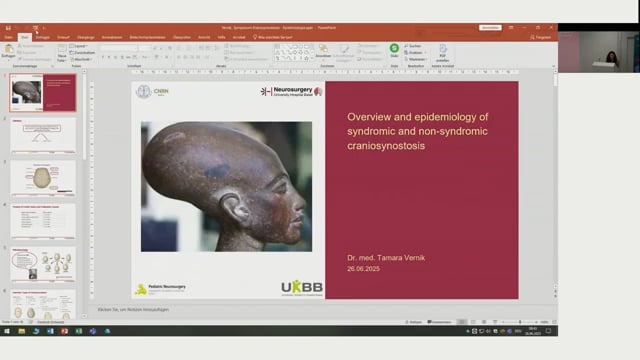This screenshot has height=360, width=640.
Task: Open the Datei tab
Action: [x=9, y=37]
